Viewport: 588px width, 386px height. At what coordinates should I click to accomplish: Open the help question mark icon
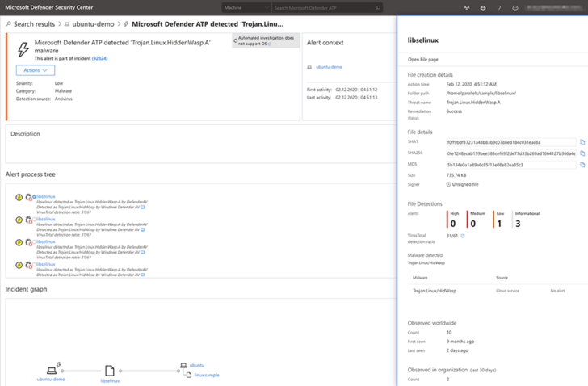499,8
